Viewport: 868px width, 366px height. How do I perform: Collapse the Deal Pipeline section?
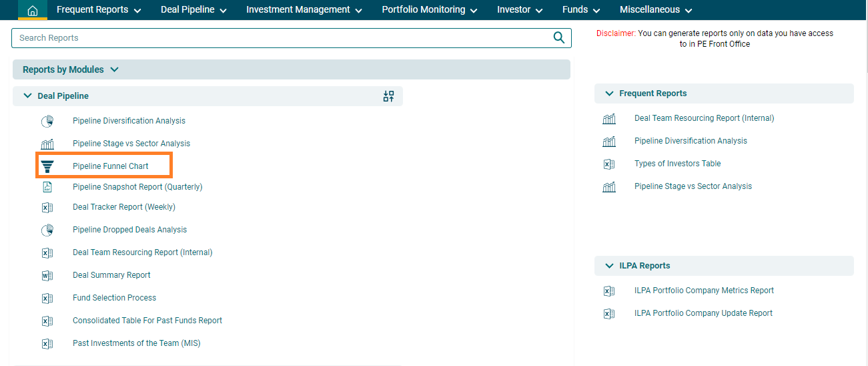[27, 96]
